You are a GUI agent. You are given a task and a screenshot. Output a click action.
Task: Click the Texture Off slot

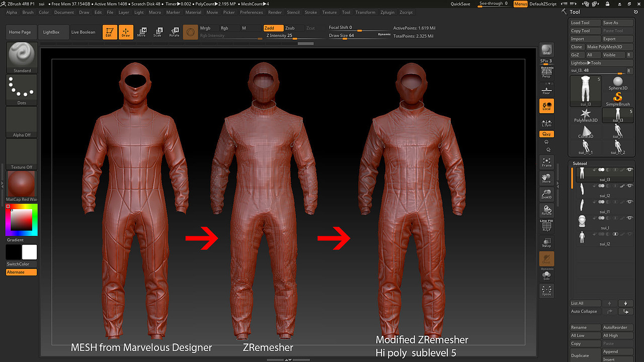coord(22,154)
